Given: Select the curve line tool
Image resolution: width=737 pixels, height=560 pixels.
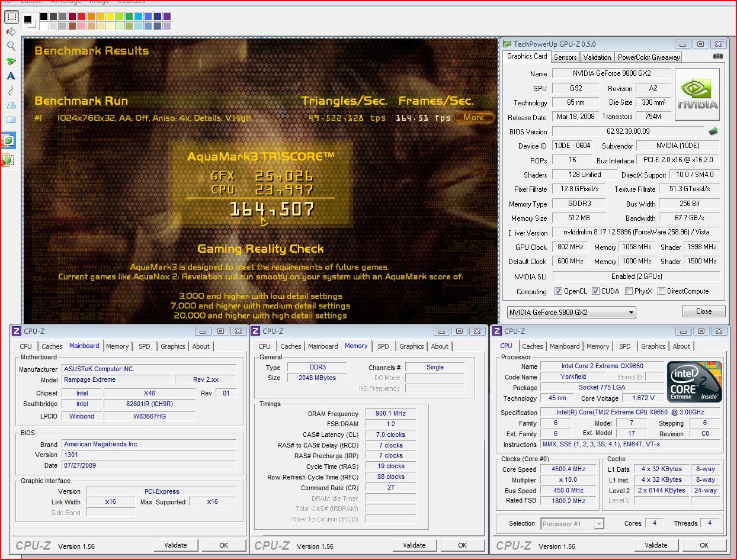Looking at the screenshot, I should [11, 91].
